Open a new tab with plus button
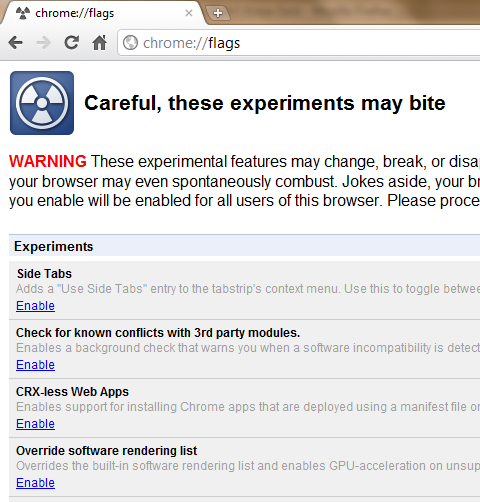The height and width of the screenshot is (502, 480). tap(218, 13)
